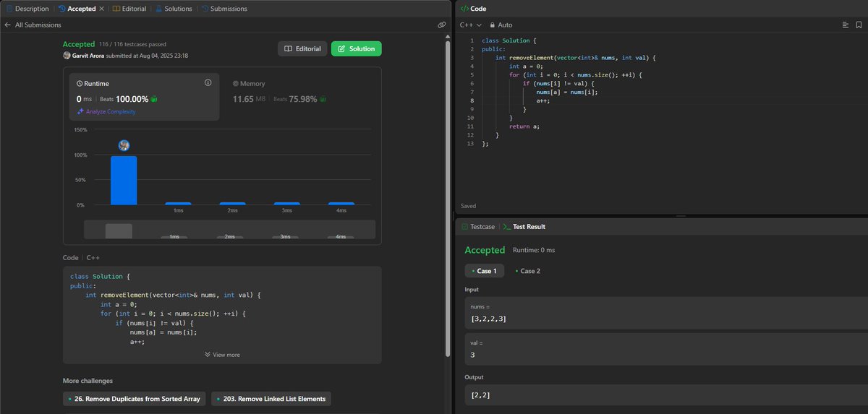
Task: Click line 8 'a++;' in code editor
Action: click(543, 100)
